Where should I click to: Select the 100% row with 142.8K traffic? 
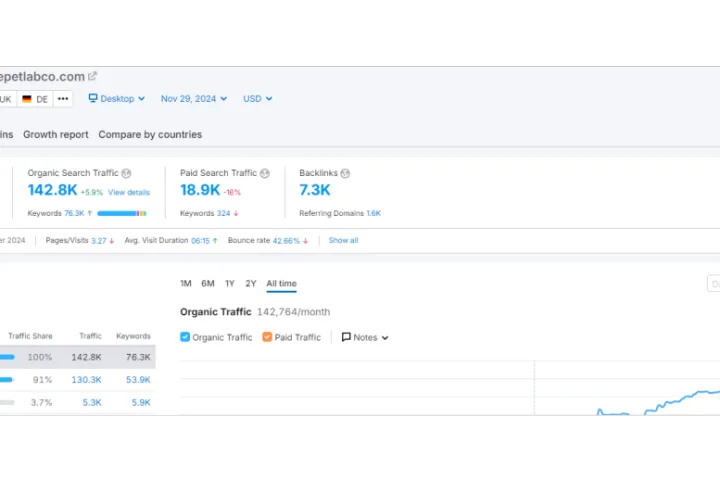tap(78, 357)
